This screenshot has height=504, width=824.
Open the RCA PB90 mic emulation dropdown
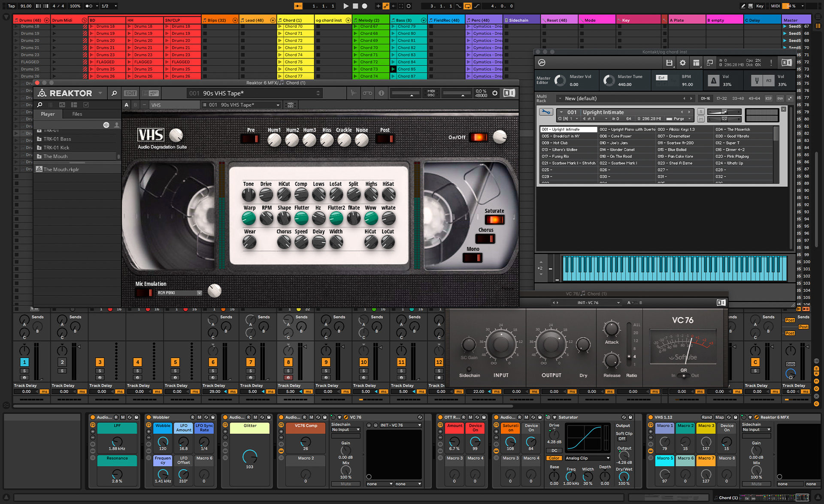click(179, 293)
